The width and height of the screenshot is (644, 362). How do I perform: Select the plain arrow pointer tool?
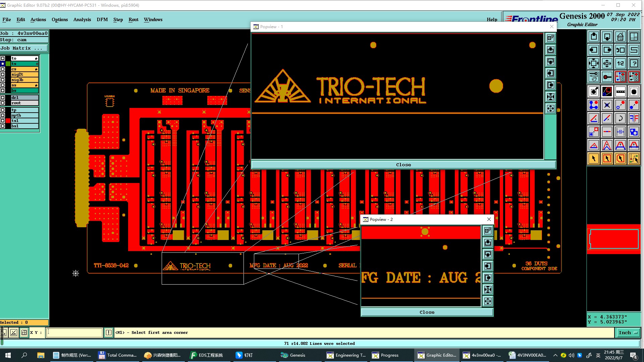tap(594, 159)
